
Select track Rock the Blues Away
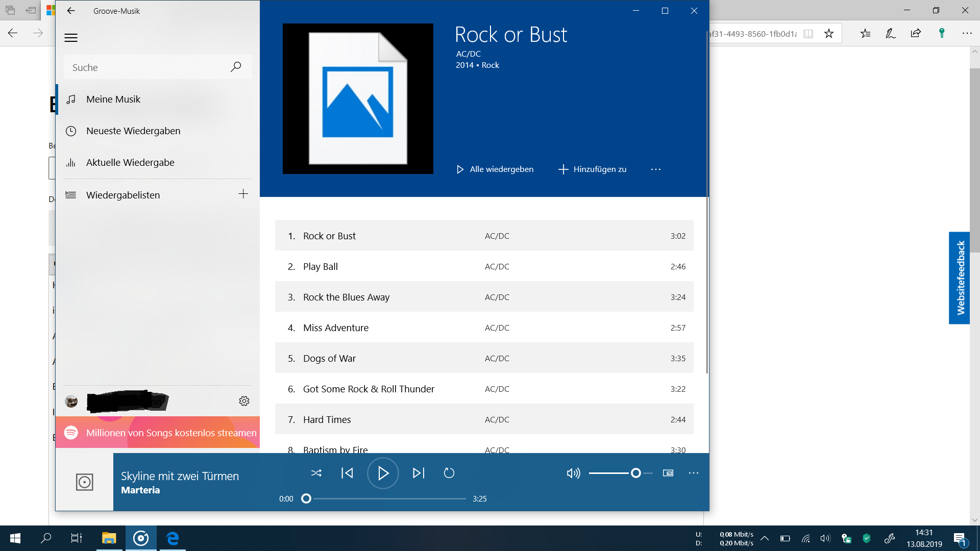(484, 297)
